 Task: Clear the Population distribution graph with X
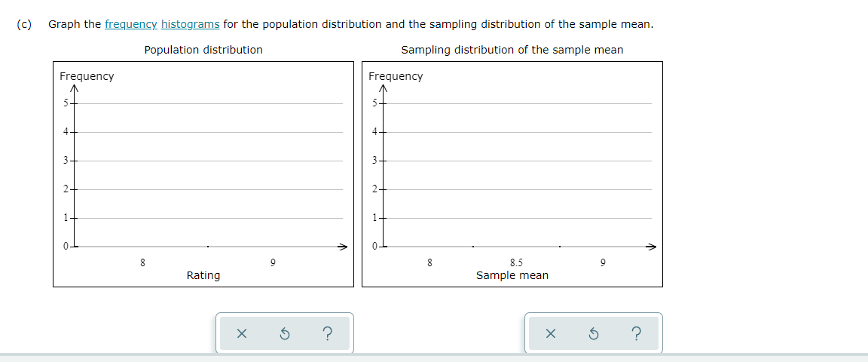(x=241, y=334)
